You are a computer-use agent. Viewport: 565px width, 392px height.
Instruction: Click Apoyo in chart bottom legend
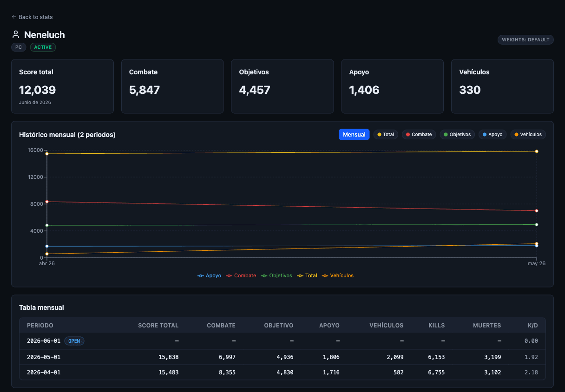(x=209, y=275)
